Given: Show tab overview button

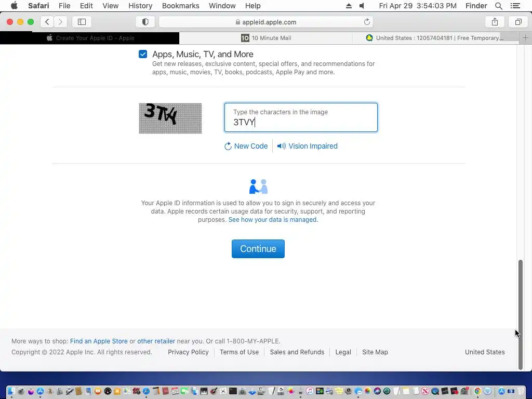Looking at the screenshot, I should 518,22.
